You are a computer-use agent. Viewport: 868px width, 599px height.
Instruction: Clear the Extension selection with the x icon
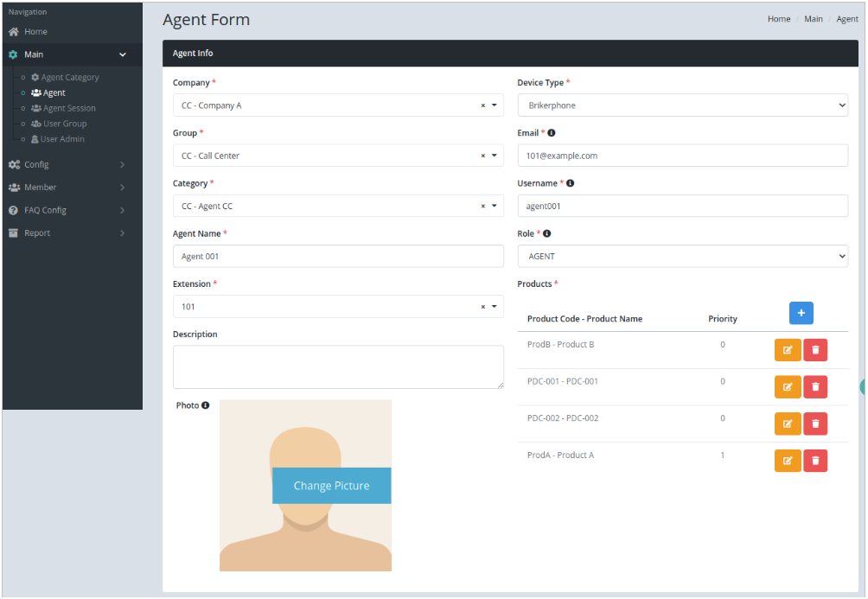(482, 306)
